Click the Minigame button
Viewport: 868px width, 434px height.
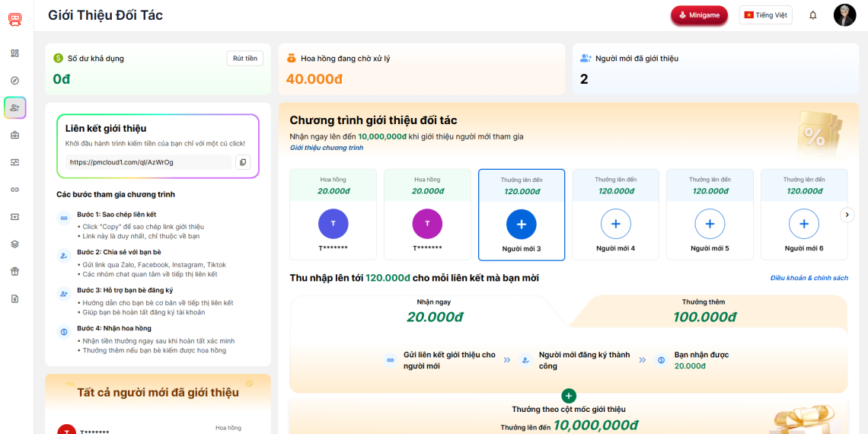(x=699, y=15)
